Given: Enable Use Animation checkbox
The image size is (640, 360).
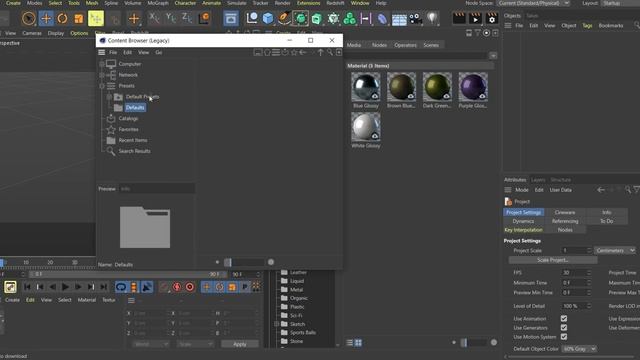Looking at the screenshot, I should click(x=564, y=318).
